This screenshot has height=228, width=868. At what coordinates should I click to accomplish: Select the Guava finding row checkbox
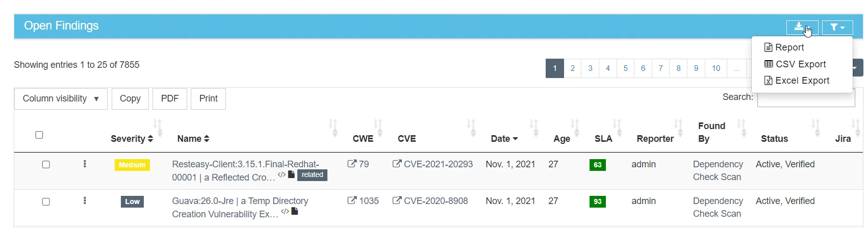pyautogui.click(x=46, y=201)
